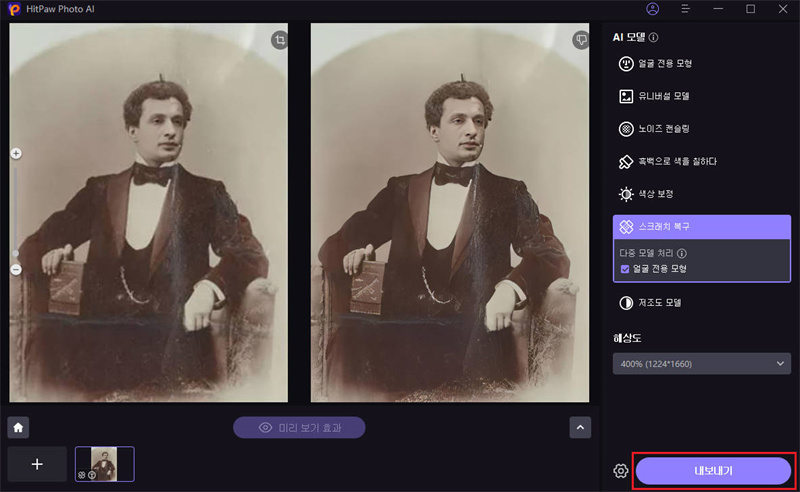Zoom in with the plus magnifier icon
This screenshot has height=492, width=800.
click(x=16, y=153)
